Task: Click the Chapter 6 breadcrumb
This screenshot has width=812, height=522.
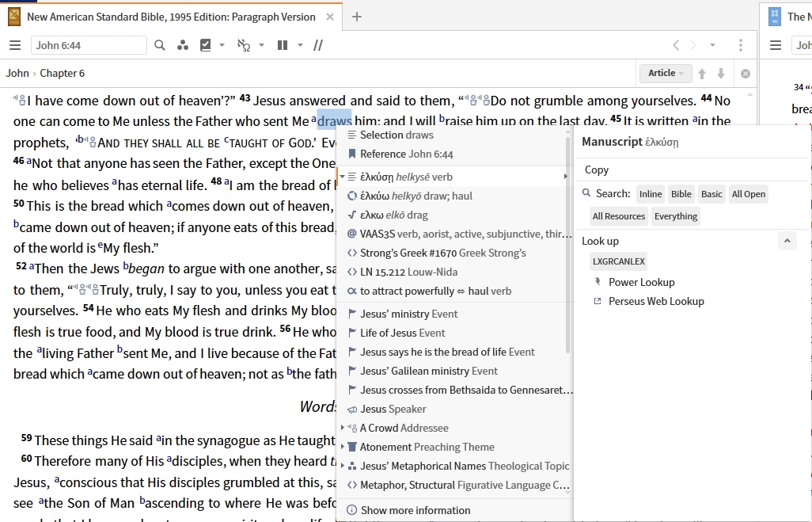Action: pos(63,73)
